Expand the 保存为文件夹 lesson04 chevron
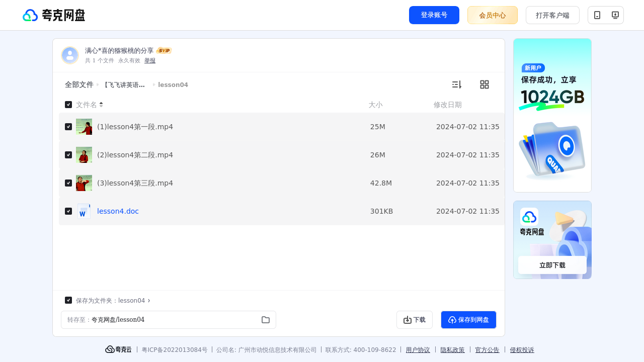This screenshot has width=644, height=362. point(149,301)
